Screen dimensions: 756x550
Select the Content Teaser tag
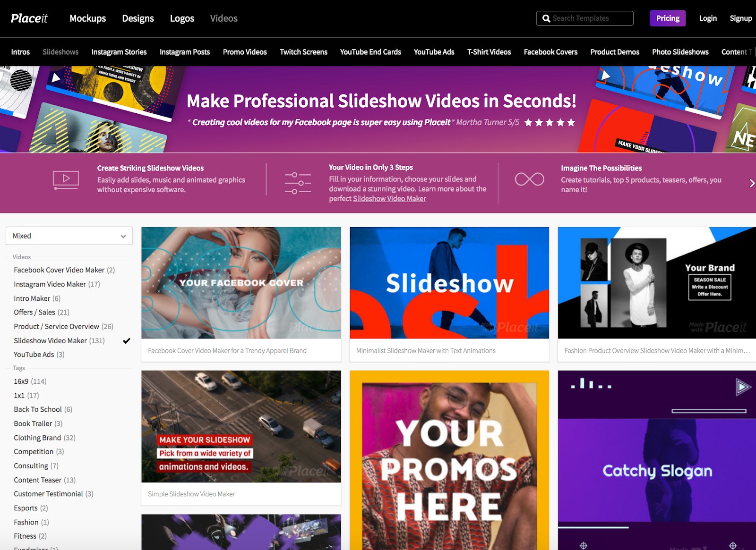44,480
